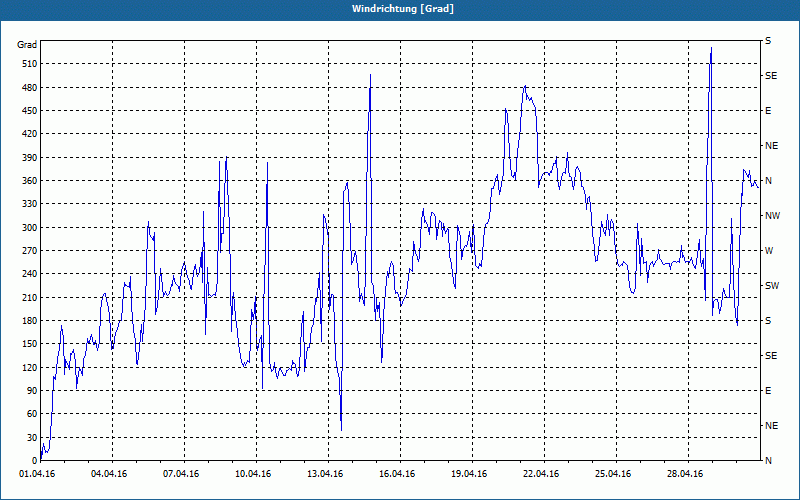The image size is (800, 500).
Task: Select the date label 07.04.16
Action: tap(181, 474)
